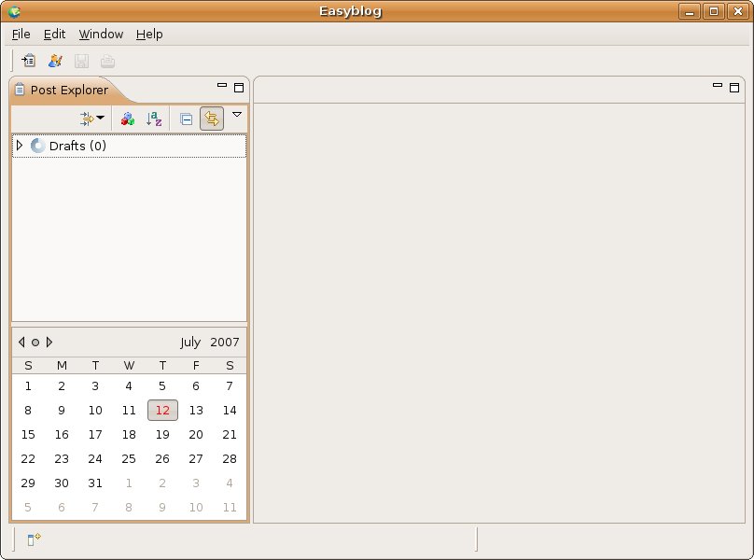The height and width of the screenshot is (560, 754).
Task: Select grayed next-month day 4
Action: click(230, 483)
